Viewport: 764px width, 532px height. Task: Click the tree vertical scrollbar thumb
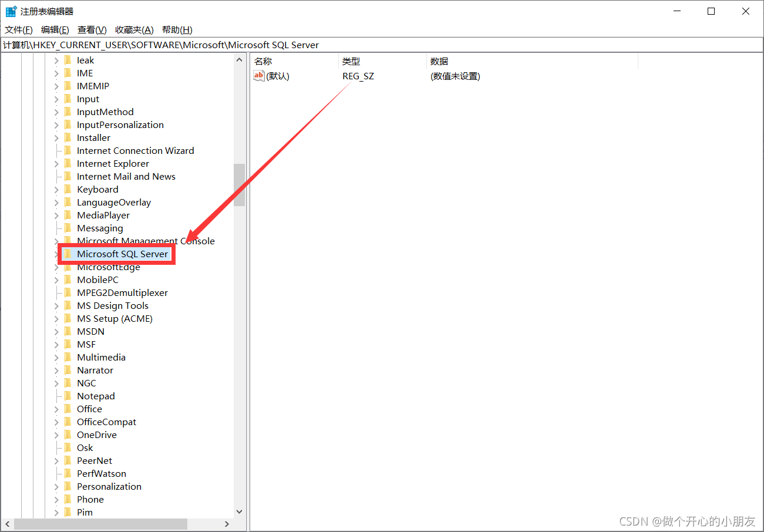(x=239, y=185)
